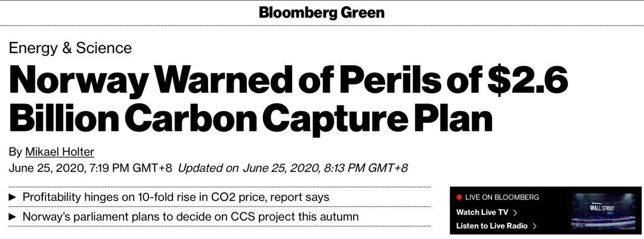
Task: Select the Profitability hinges on CO2 summary
Action: pyautogui.click(x=176, y=197)
